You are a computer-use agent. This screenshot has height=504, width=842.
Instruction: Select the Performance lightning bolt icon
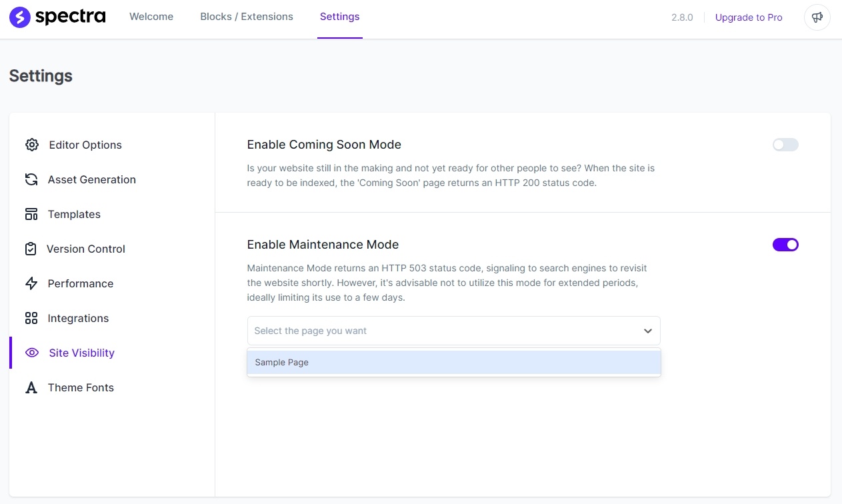31,283
